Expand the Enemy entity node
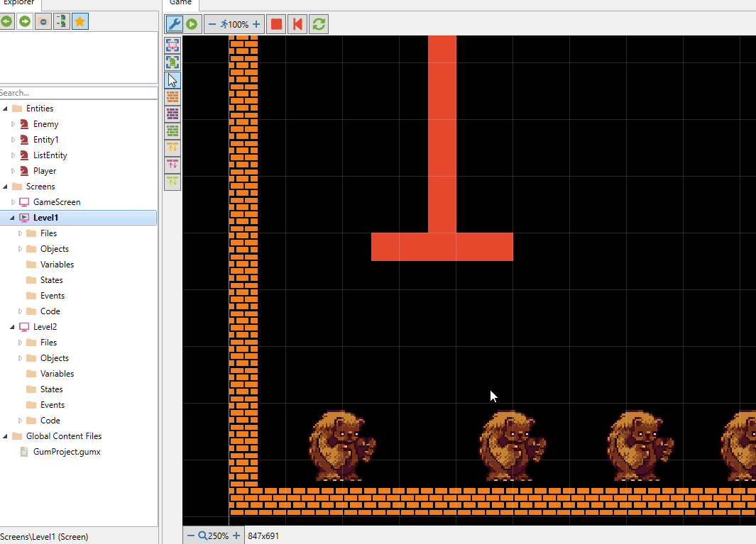The width and height of the screenshot is (756, 544). click(x=13, y=124)
